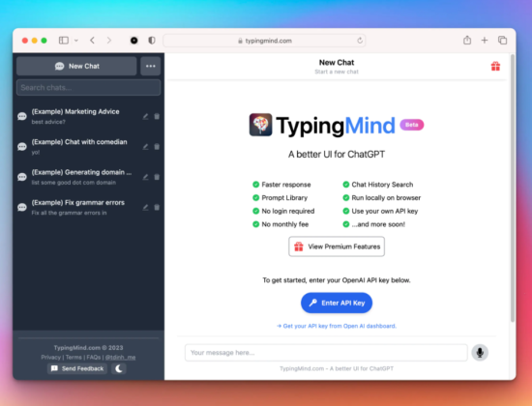
Task: Delete the Marketing Advice chat
Action: point(157,116)
